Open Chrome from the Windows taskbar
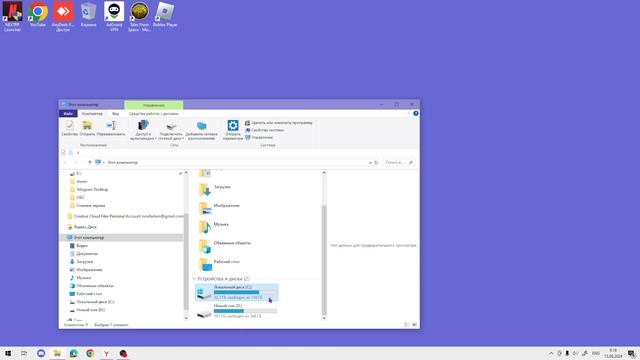Viewport: 640px width, 360px height. [x=90, y=353]
